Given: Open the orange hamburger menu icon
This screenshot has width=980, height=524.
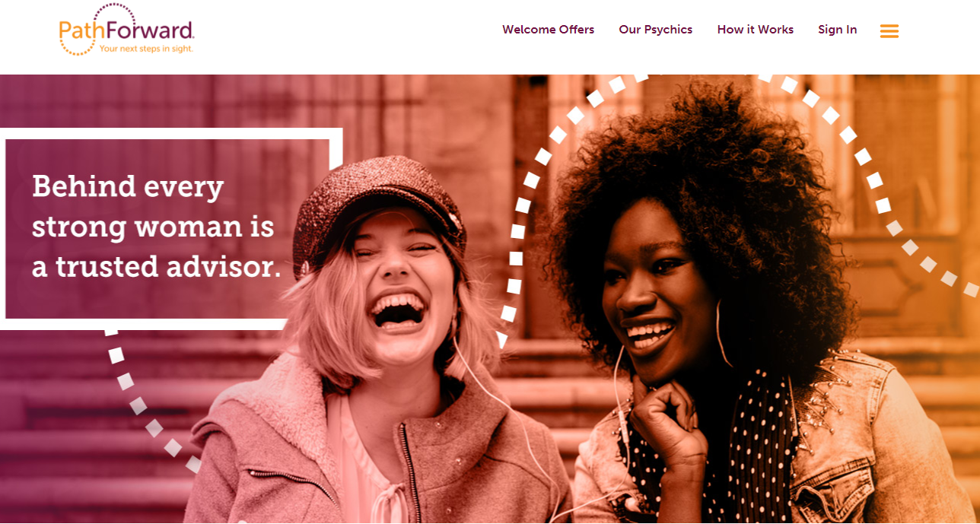Looking at the screenshot, I should coord(889,31).
